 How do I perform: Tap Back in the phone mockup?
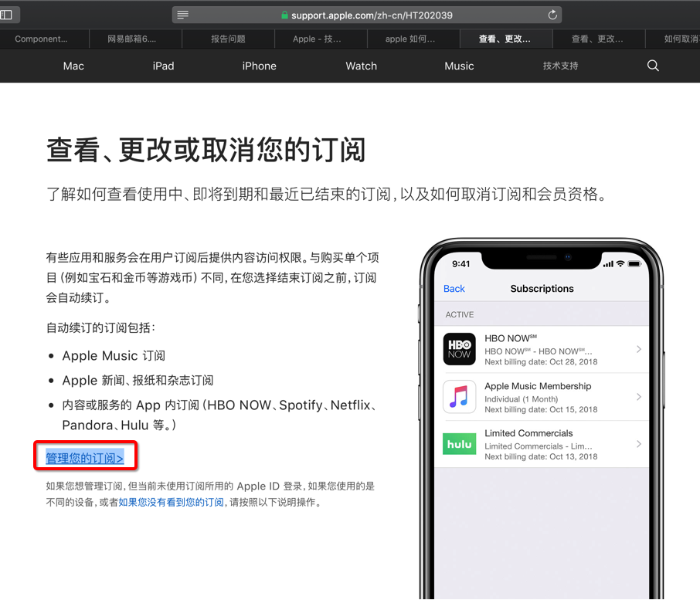pyautogui.click(x=454, y=289)
